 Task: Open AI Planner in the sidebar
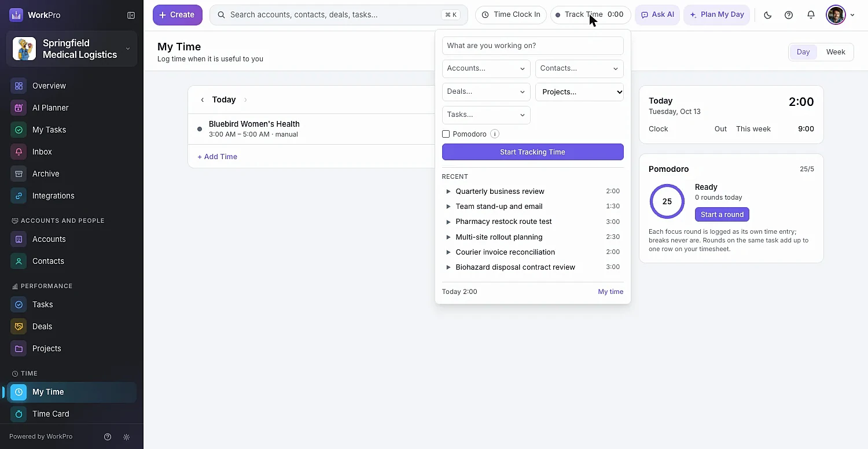click(x=72, y=108)
